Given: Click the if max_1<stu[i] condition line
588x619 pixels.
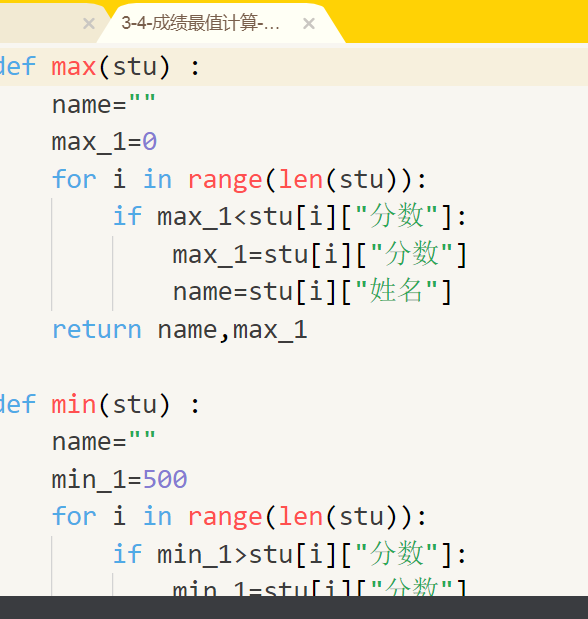Looking at the screenshot, I should 290,217.
